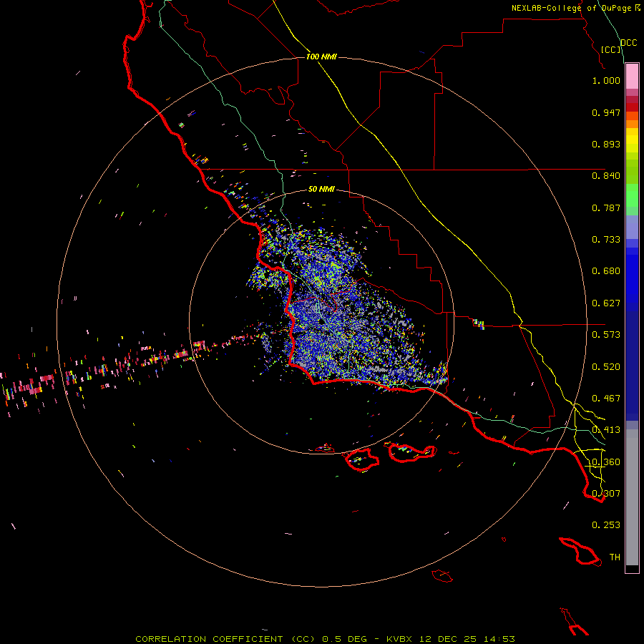Click the '[CC]' legend unit label
This screenshot has height=644, width=644.
[x=611, y=49]
